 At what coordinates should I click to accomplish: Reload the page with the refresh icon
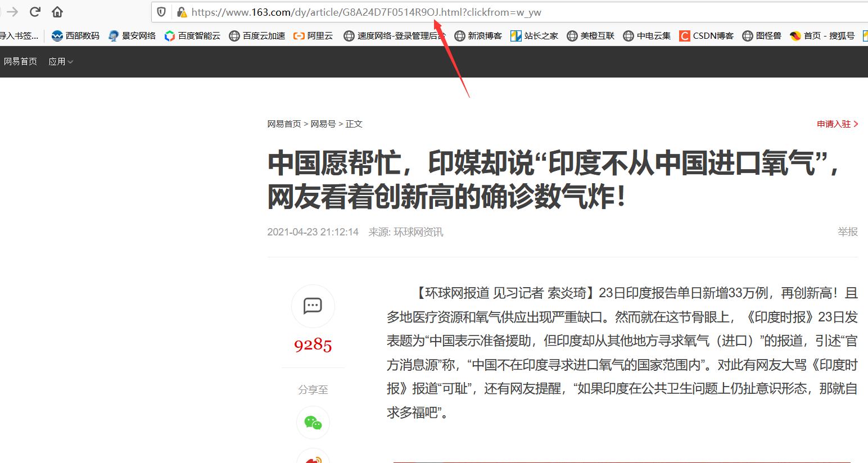click(35, 12)
